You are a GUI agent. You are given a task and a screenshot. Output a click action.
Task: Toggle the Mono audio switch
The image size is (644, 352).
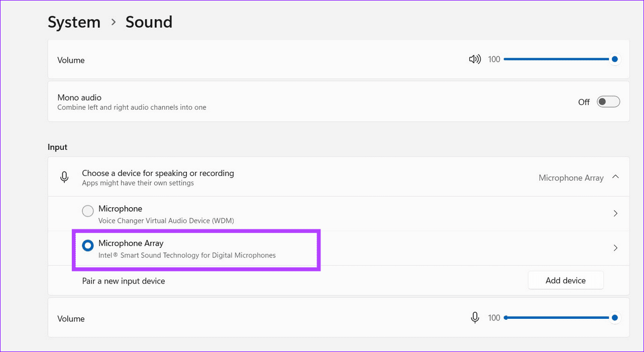608,102
